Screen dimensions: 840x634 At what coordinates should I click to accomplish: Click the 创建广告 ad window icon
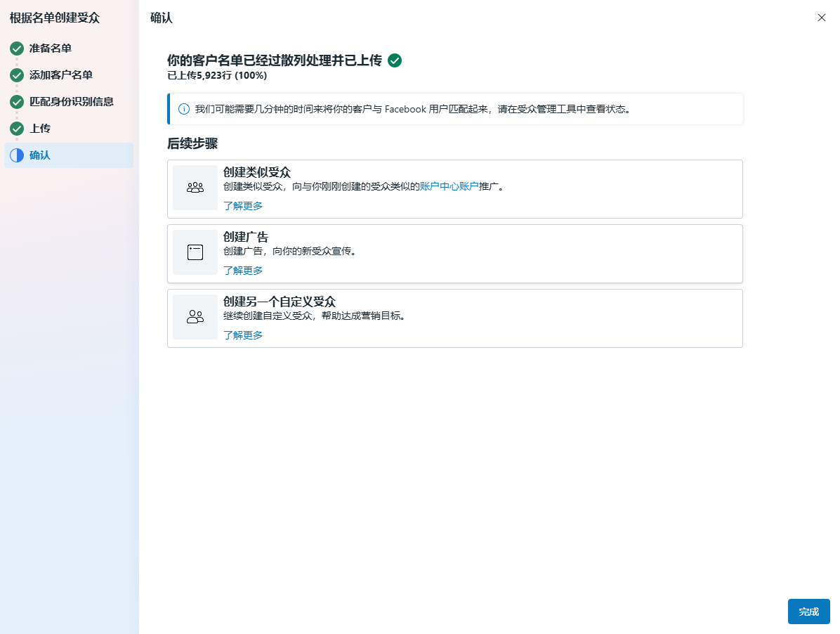click(x=195, y=252)
